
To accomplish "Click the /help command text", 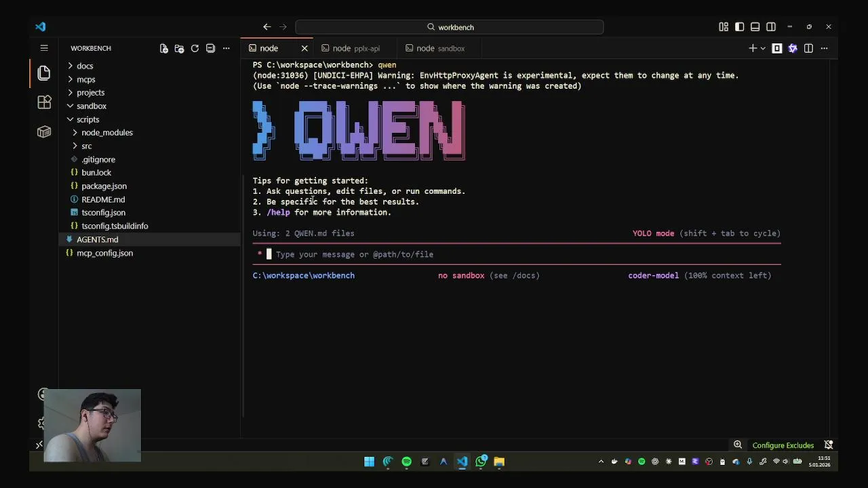I will (x=278, y=212).
